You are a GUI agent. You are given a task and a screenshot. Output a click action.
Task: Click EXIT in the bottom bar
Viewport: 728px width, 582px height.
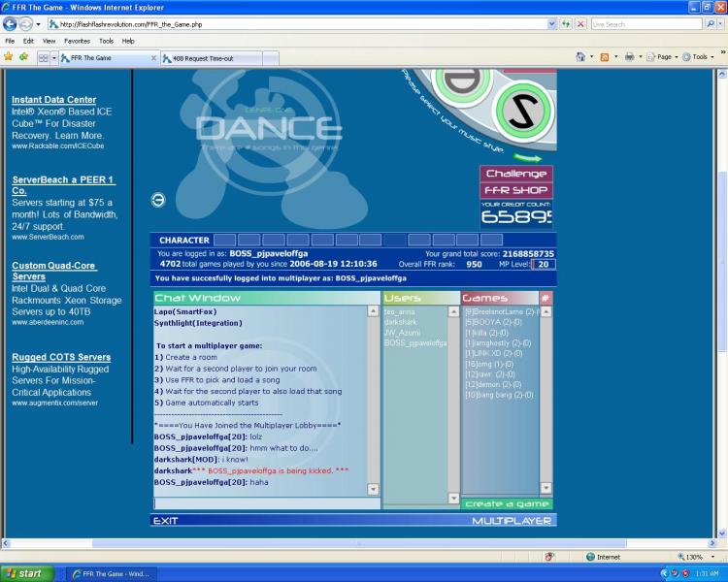coord(166,521)
